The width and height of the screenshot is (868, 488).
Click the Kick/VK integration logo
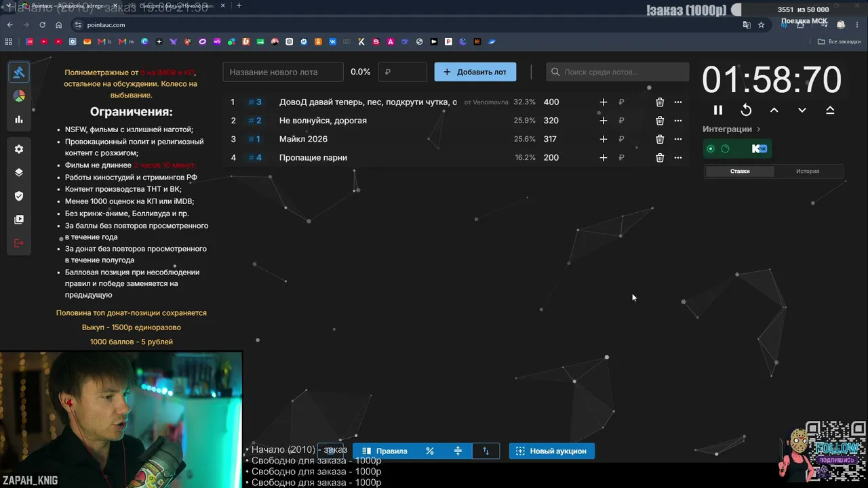click(x=759, y=149)
